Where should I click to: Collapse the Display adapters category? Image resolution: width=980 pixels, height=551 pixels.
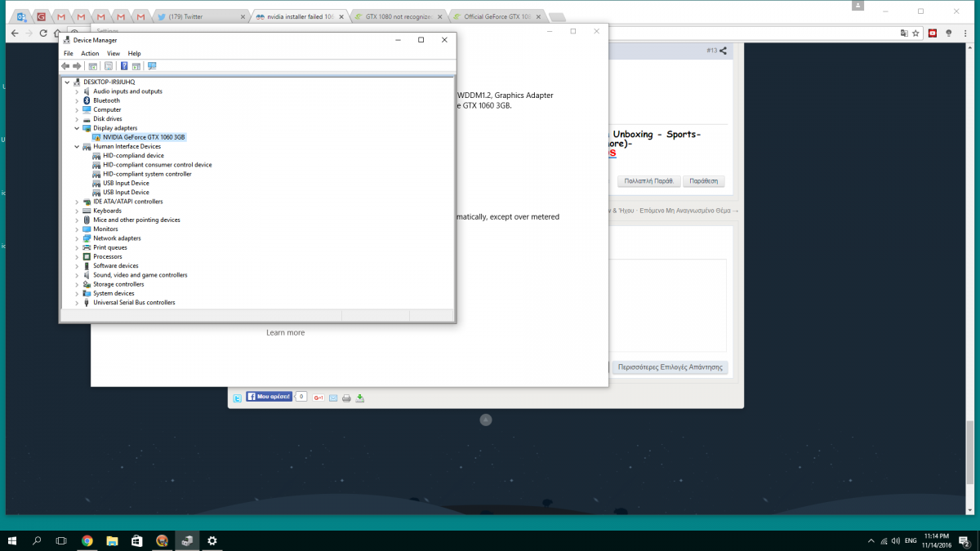tap(77, 128)
